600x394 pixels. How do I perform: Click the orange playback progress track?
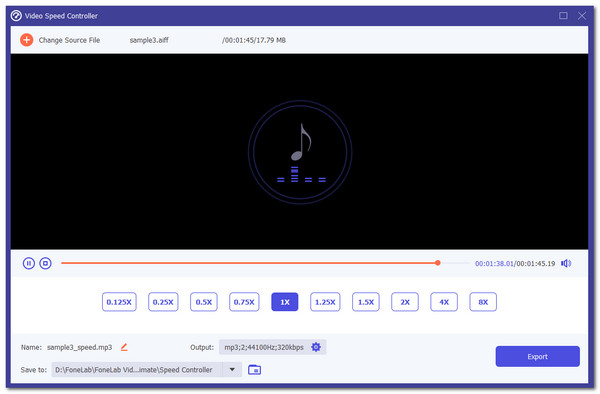[x=248, y=263]
